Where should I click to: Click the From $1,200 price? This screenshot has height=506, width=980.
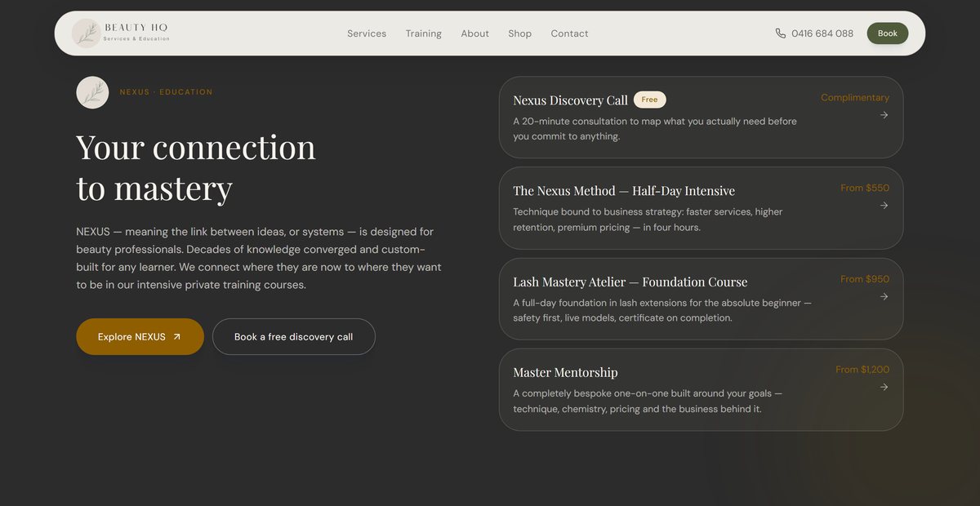(x=862, y=370)
